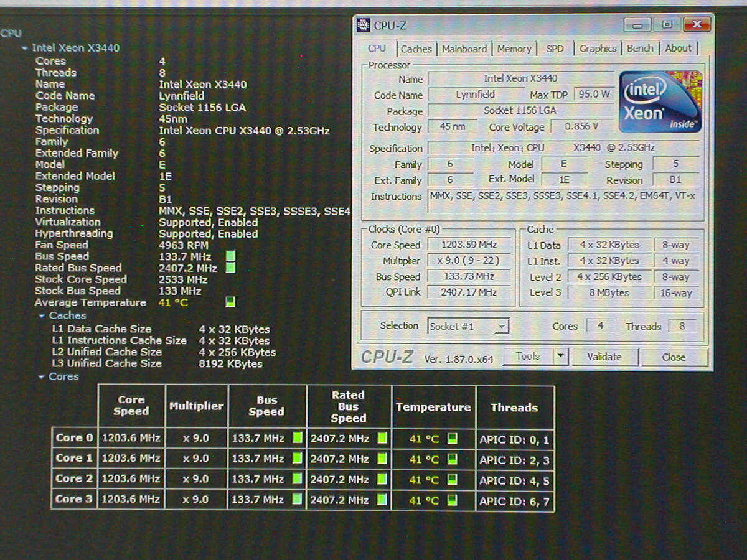This screenshot has height=560, width=747.
Task: Click the Tools button
Action: 528,357
